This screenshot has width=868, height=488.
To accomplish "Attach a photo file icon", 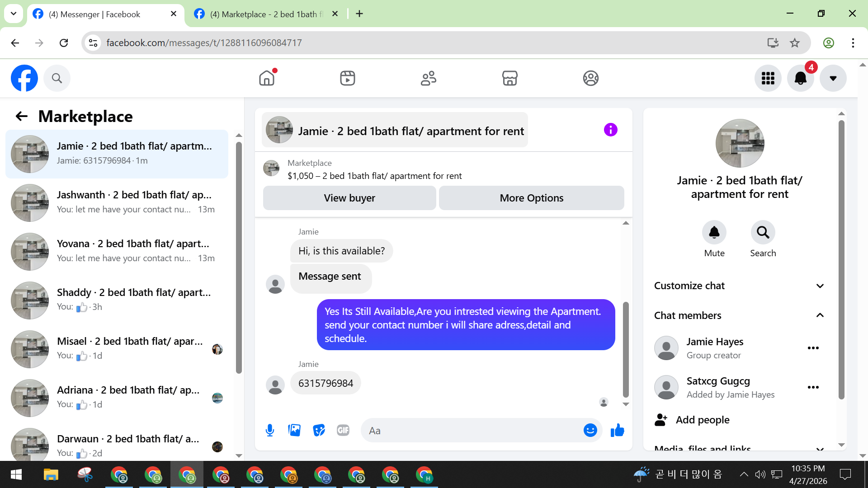I will [x=294, y=431].
